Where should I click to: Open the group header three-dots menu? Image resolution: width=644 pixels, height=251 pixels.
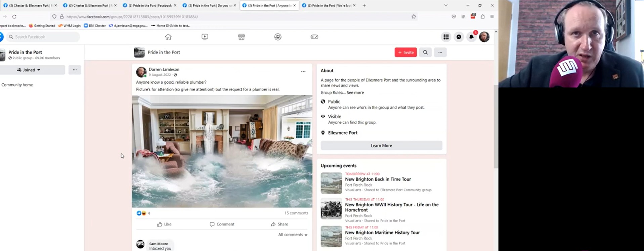440,52
